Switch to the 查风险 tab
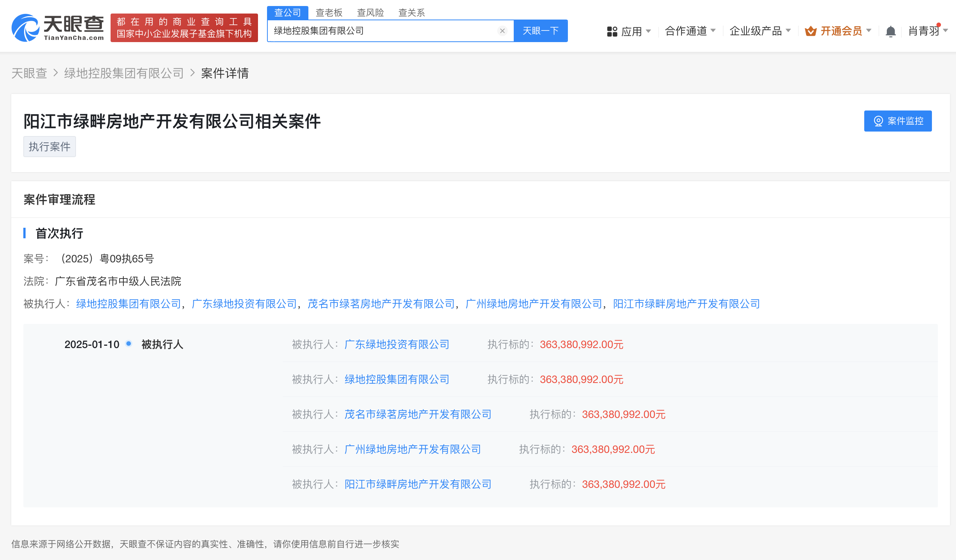The height and width of the screenshot is (560, 956). click(x=370, y=12)
